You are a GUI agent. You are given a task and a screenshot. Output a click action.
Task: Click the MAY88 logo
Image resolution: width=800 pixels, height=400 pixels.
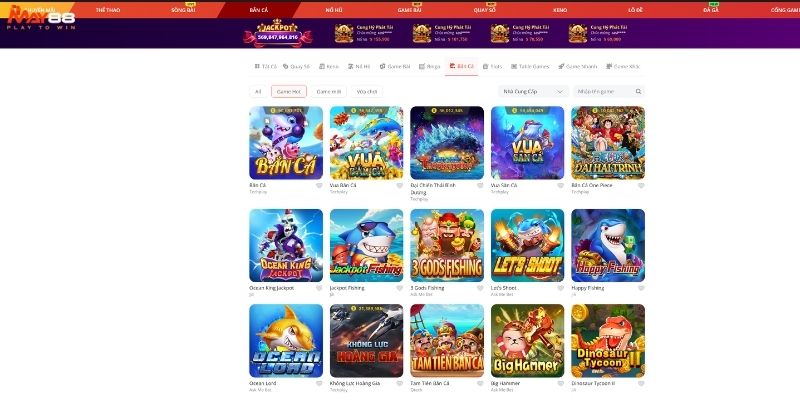tap(41, 17)
